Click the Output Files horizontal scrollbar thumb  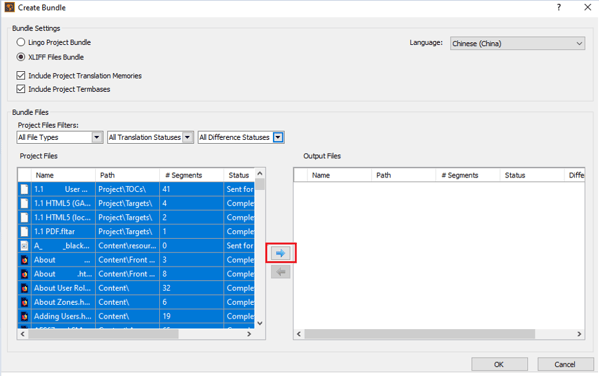(420, 334)
